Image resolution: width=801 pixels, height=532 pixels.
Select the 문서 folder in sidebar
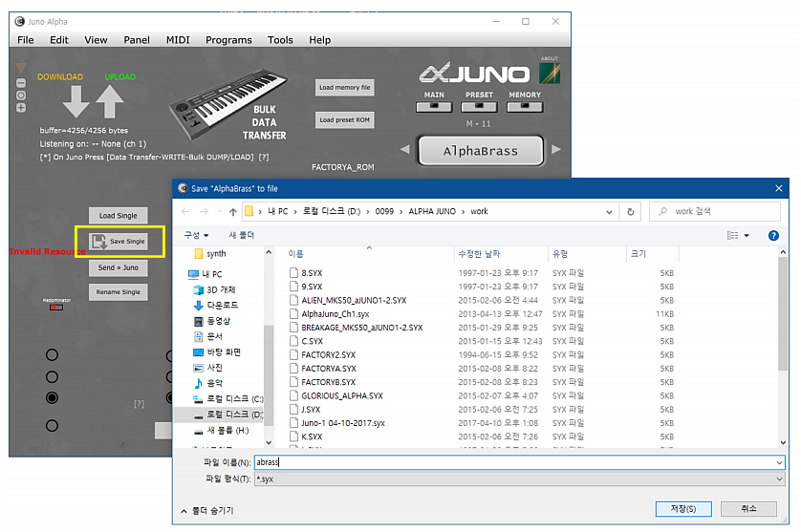(x=208, y=336)
